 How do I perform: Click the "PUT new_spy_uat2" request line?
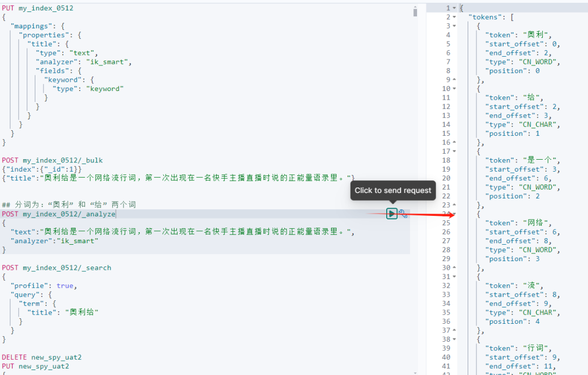click(x=35, y=366)
